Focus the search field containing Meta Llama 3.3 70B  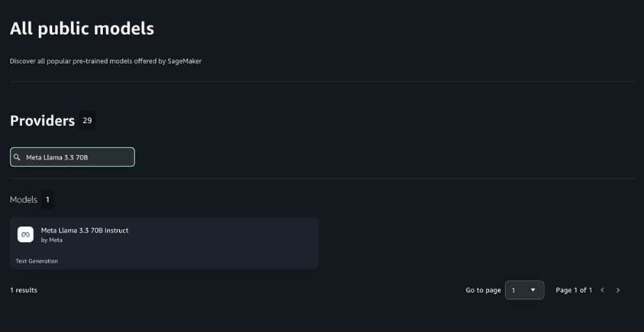click(x=76, y=157)
